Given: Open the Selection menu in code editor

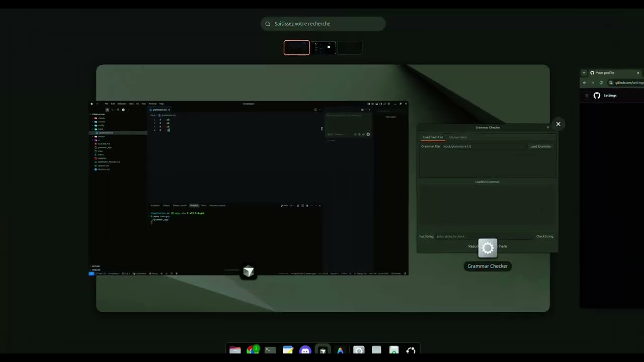Looking at the screenshot, I should coord(122,104).
